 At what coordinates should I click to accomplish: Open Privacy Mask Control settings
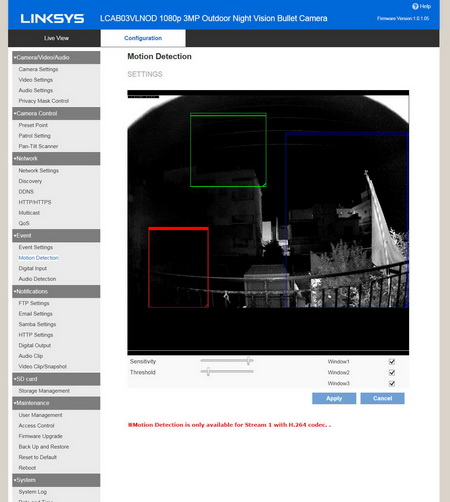(x=44, y=101)
